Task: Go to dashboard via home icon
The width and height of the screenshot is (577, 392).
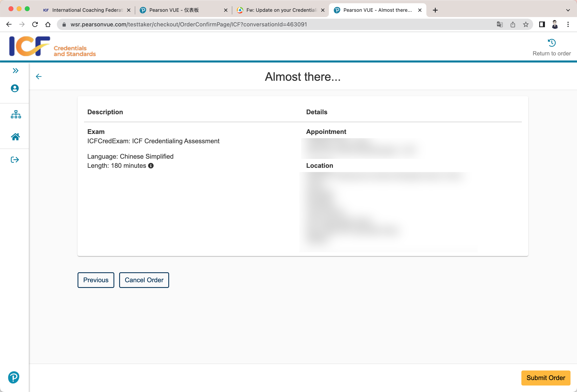Action: pos(15,137)
